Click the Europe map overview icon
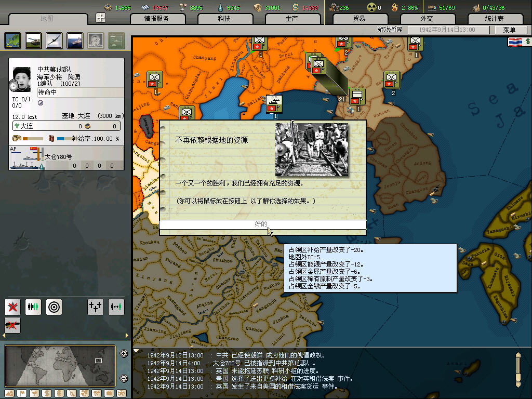Image resolution: width=532 pixels, height=399 pixels. pos(12,40)
